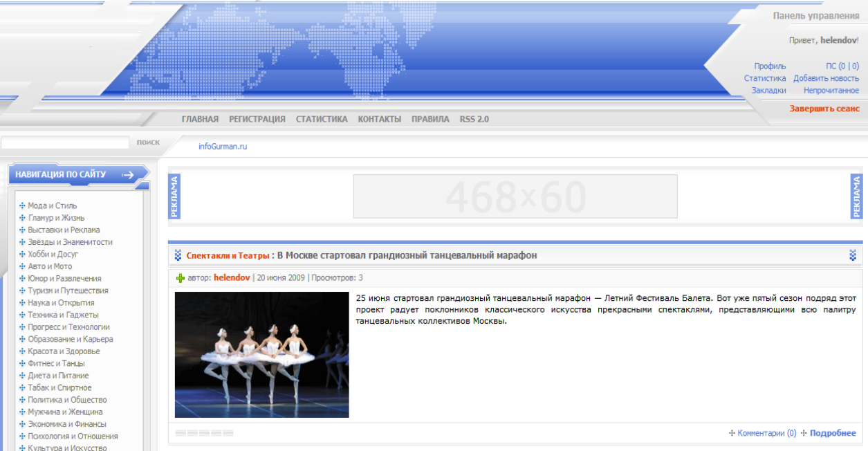Go to Образование и Карьера category
Viewport: 868px width, 451px height.
click(71, 339)
